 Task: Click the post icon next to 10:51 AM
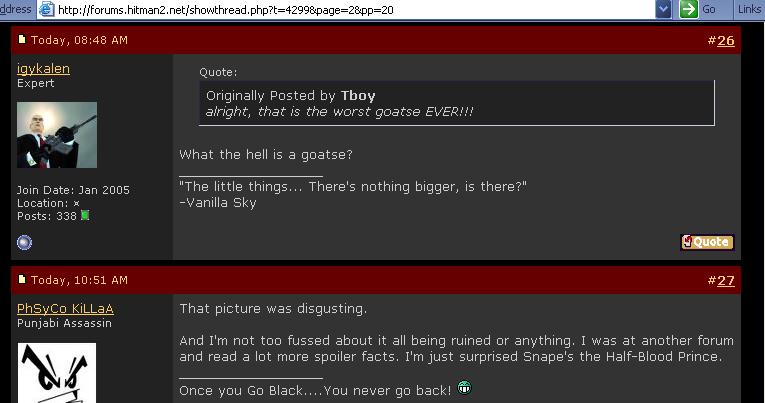point(21,279)
